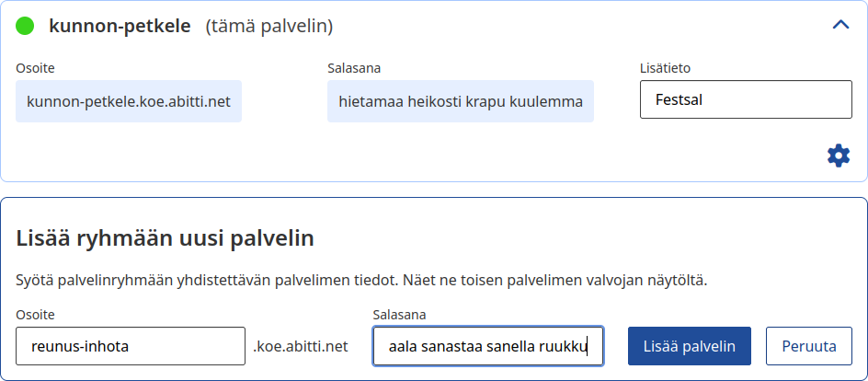Viewport: 868px width, 381px height.
Task: Click the "Syötä palvelinryhmään" instruction text
Action: [361, 279]
